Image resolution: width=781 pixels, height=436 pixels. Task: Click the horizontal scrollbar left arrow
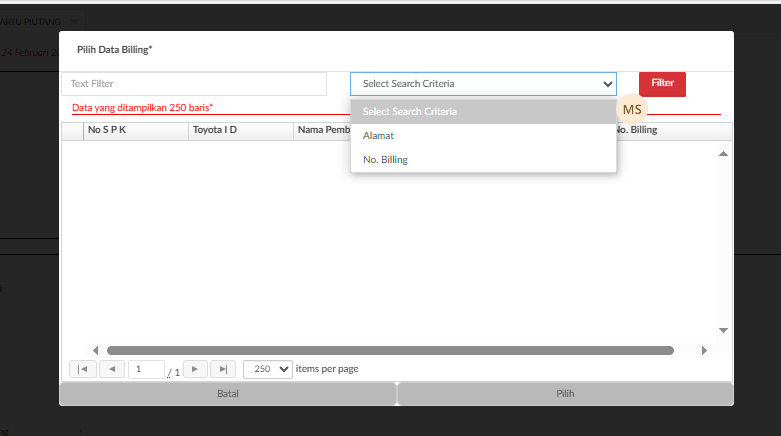tap(96, 350)
